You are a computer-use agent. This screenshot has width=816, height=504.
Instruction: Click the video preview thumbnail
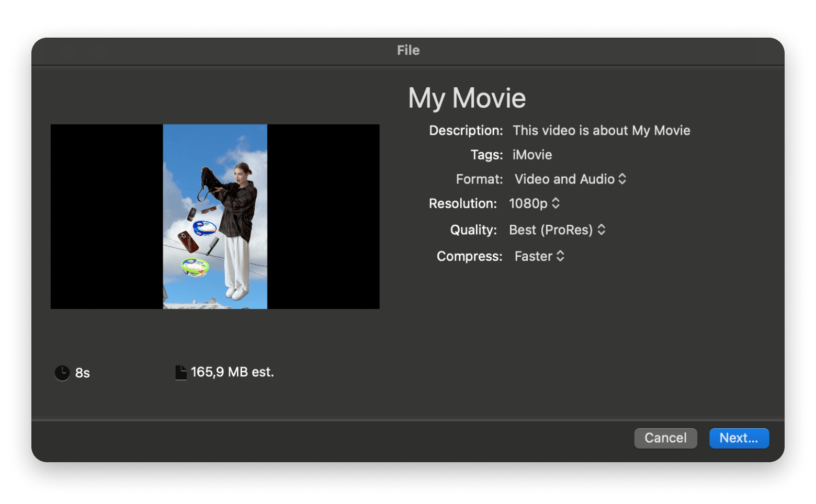pyautogui.click(x=214, y=216)
